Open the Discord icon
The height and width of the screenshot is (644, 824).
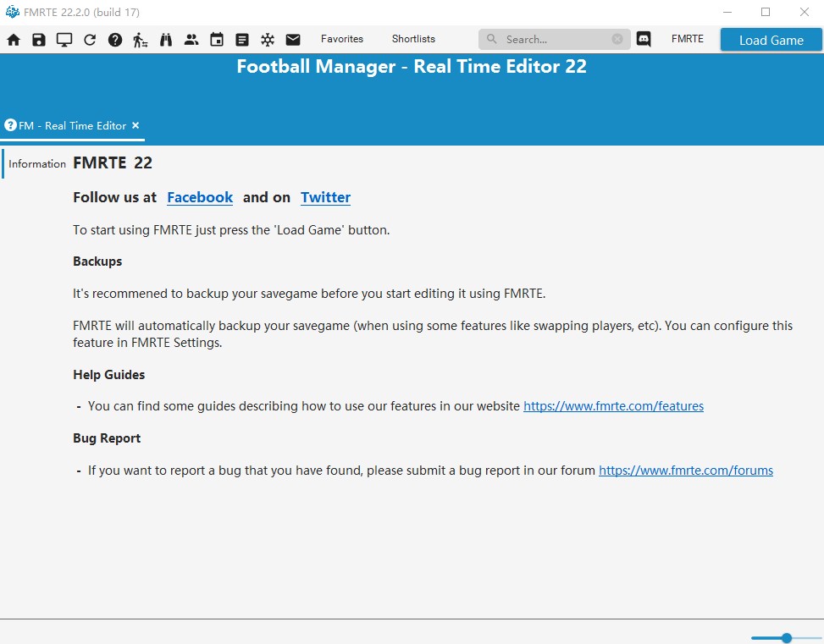(644, 39)
